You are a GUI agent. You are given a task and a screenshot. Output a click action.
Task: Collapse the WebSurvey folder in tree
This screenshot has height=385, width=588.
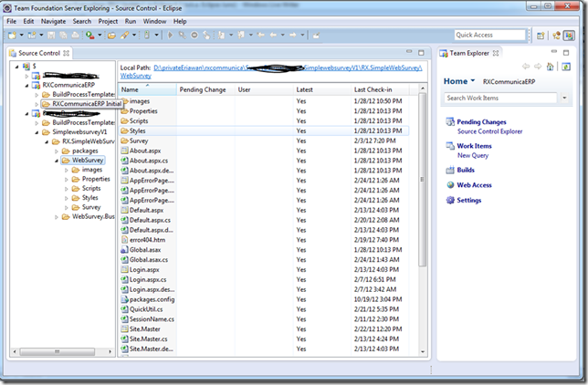tap(57, 160)
